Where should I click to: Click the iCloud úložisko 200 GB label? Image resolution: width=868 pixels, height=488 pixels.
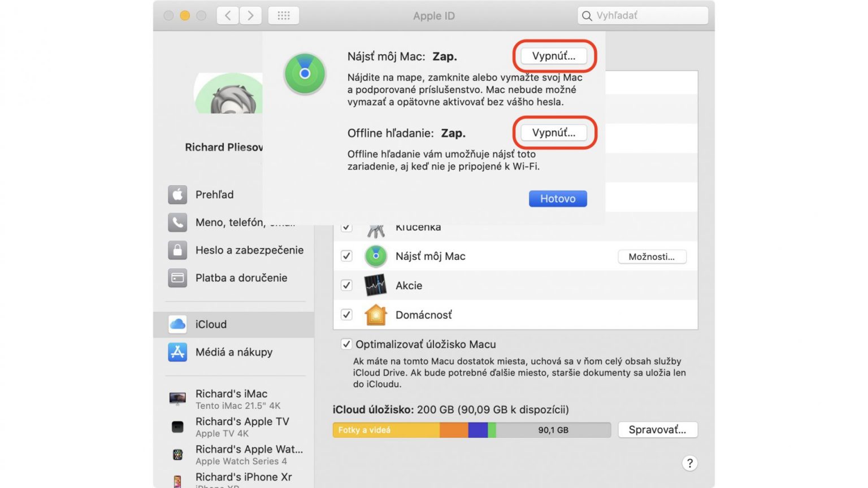450,409
